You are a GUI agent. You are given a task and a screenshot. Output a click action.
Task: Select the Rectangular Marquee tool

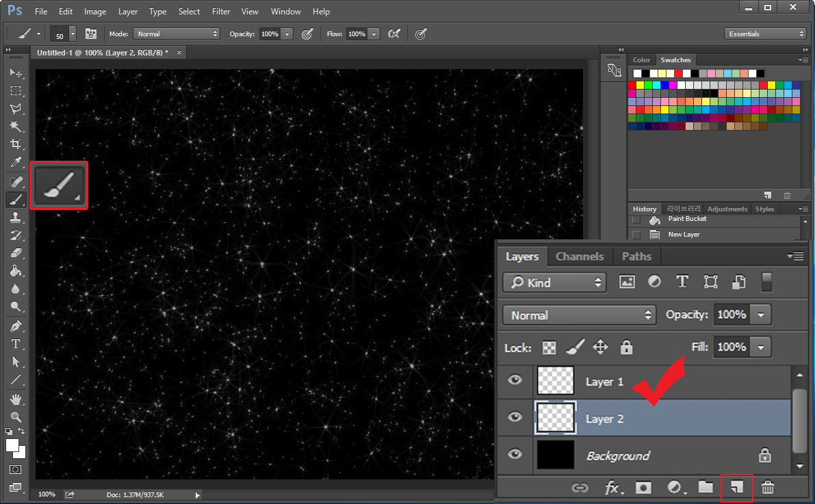pyautogui.click(x=16, y=91)
